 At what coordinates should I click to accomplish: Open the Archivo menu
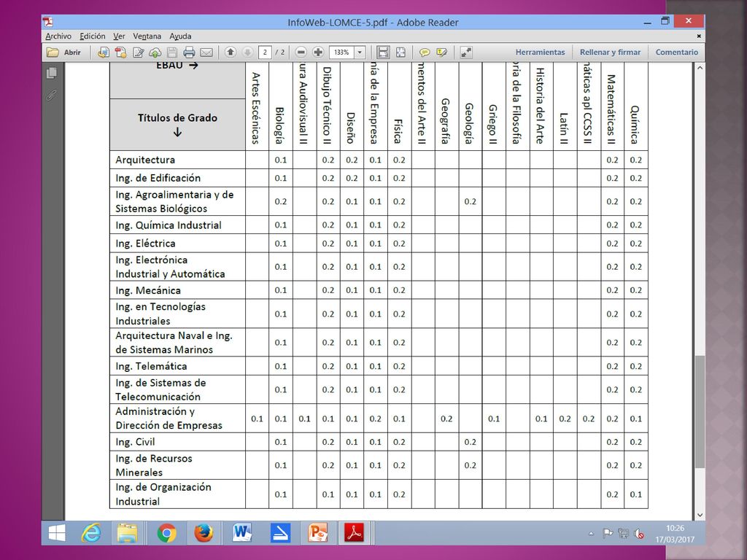[x=58, y=36]
